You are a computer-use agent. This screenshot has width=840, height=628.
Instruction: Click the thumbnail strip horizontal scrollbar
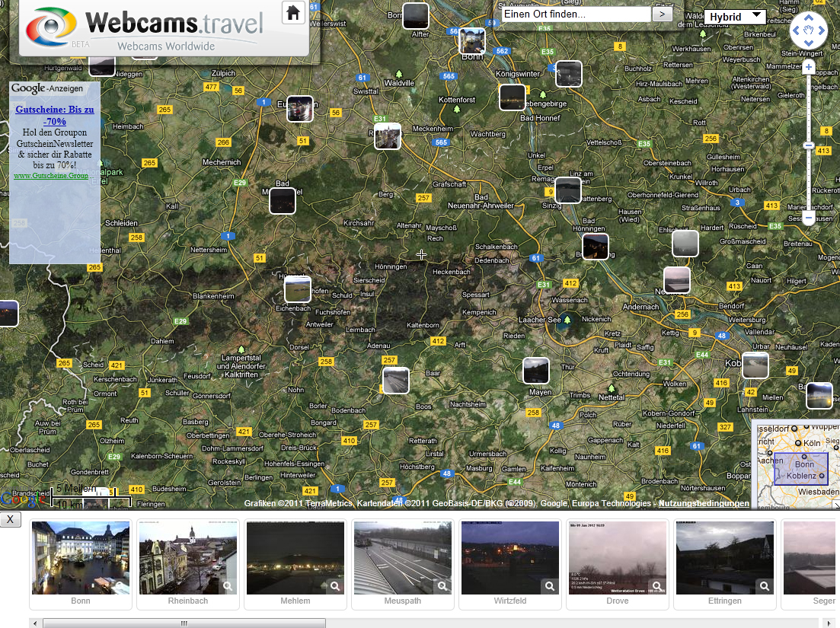point(184,623)
